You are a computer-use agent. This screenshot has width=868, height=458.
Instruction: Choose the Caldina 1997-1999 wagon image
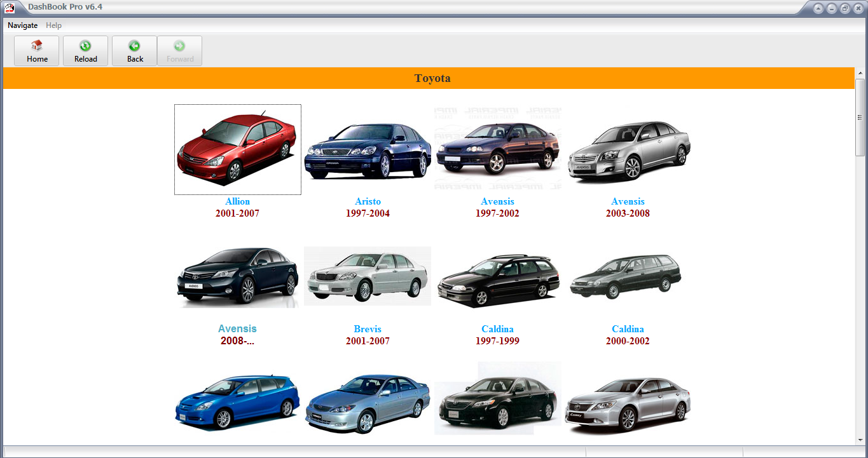498,281
